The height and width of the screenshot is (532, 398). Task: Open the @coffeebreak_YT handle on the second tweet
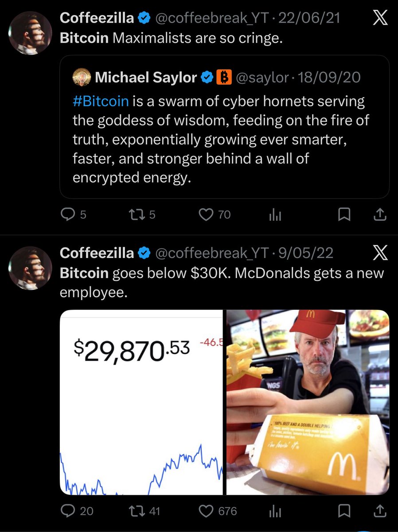tap(212, 253)
